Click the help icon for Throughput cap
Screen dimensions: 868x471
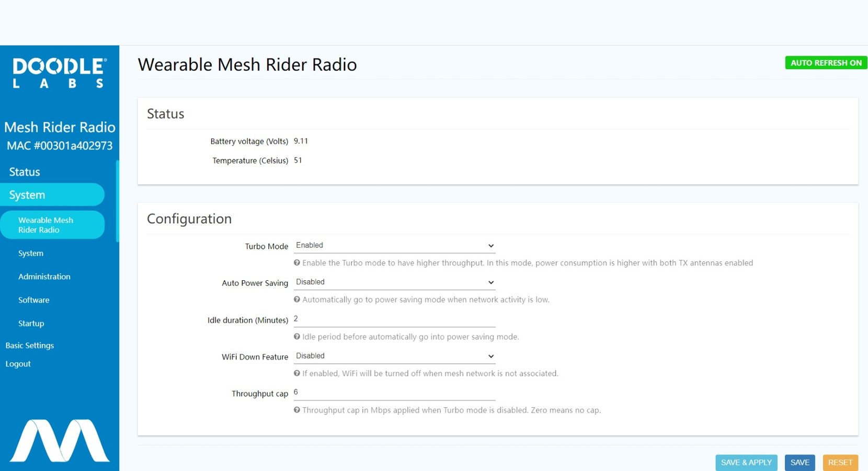pyautogui.click(x=297, y=410)
